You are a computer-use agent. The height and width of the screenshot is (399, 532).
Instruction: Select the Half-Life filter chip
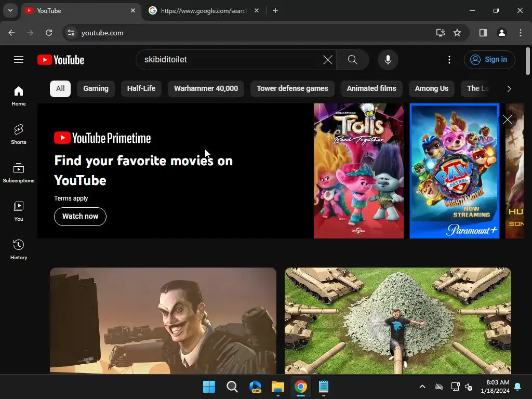coord(141,88)
